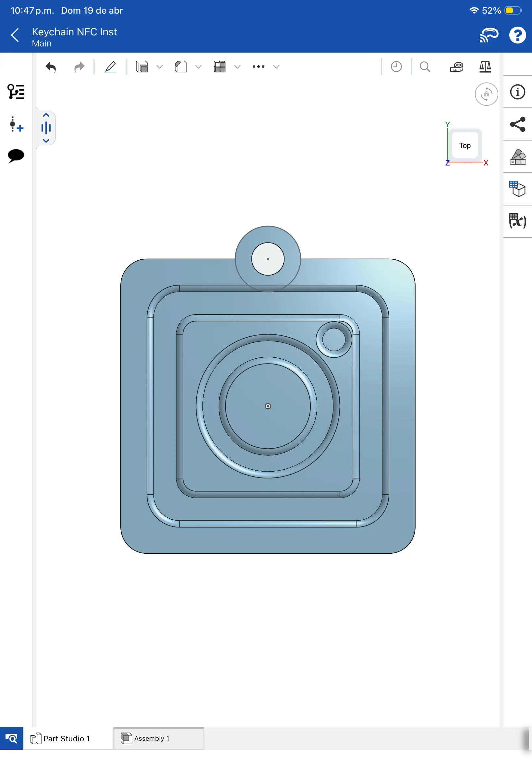532x766 pixels.
Task: Open the feature list panel
Action: point(16,92)
